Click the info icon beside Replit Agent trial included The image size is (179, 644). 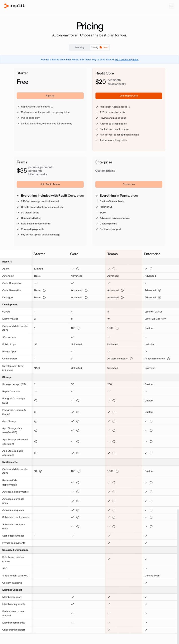click(x=52, y=107)
